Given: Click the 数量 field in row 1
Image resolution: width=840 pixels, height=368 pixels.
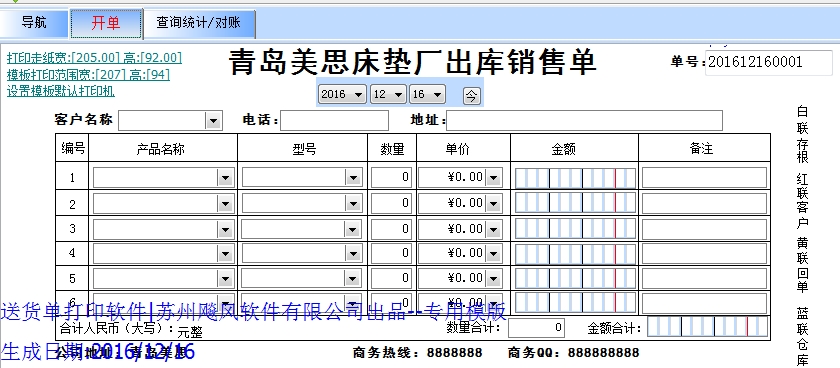Looking at the screenshot, I should (x=392, y=177).
